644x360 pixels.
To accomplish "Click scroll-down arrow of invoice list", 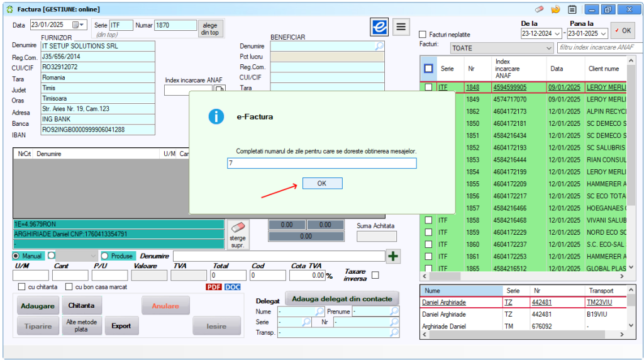I will click(x=631, y=267).
